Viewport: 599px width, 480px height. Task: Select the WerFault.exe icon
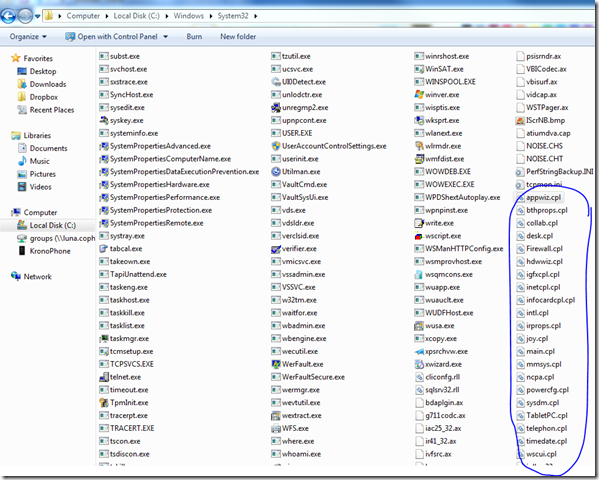[x=276, y=364]
